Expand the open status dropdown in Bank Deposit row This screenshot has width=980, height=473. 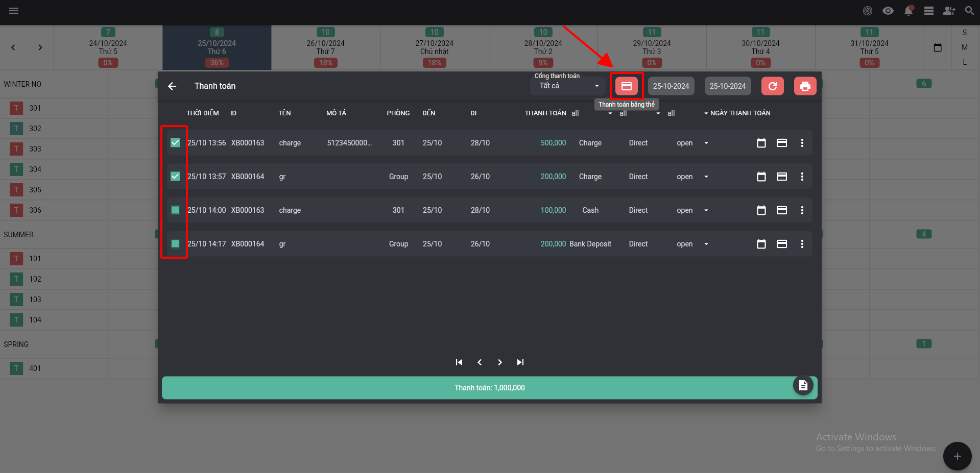pyautogui.click(x=706, y=244)
